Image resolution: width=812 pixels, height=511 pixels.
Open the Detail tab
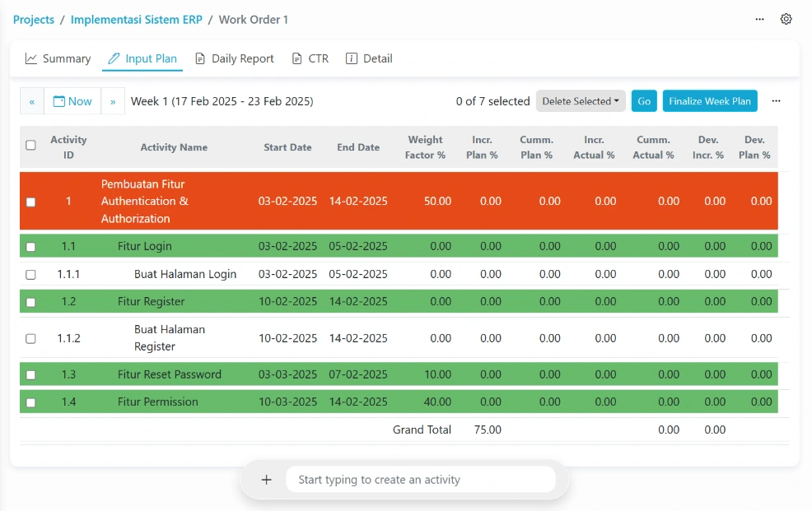pyautogui.click(x=369, y=58)
